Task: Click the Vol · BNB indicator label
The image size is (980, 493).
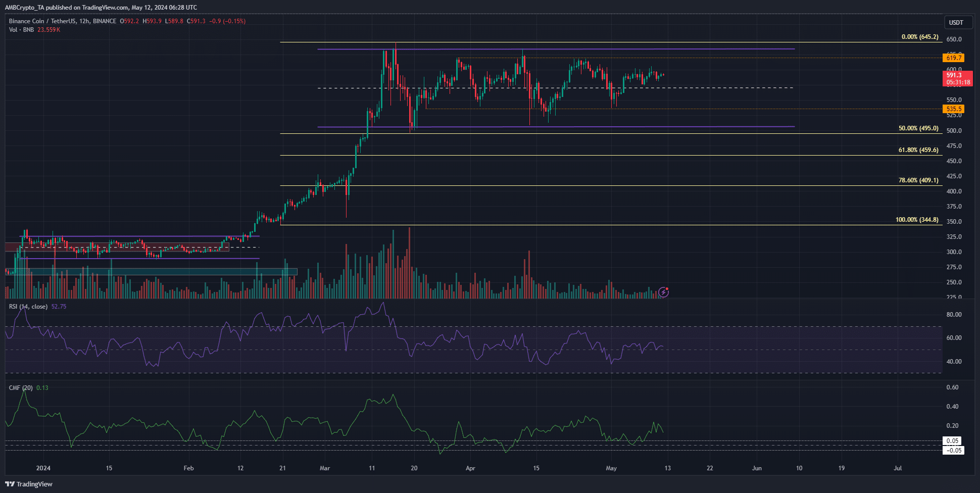Action: [x=21, y=30]
